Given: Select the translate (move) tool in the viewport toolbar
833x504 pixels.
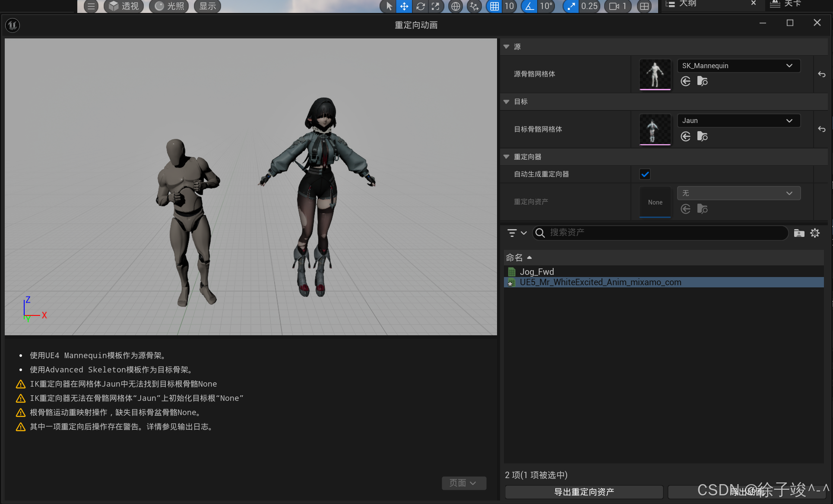Looking at the screenshot, I should click(x=404, y=6).
